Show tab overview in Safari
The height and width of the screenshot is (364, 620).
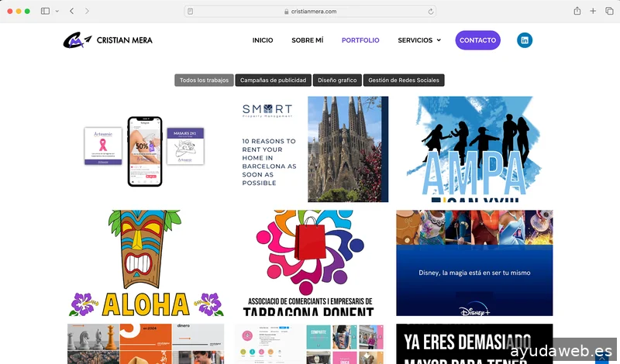608,11
